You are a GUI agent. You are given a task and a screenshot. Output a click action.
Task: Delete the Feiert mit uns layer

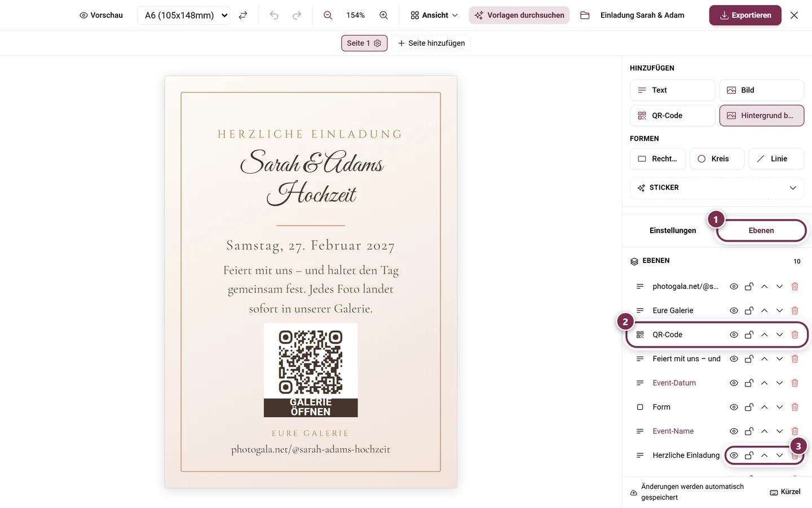(x=795, y=359)
